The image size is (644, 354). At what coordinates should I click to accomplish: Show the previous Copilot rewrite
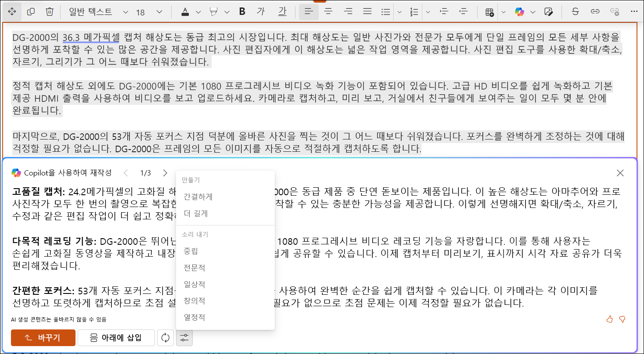(126, 173)
